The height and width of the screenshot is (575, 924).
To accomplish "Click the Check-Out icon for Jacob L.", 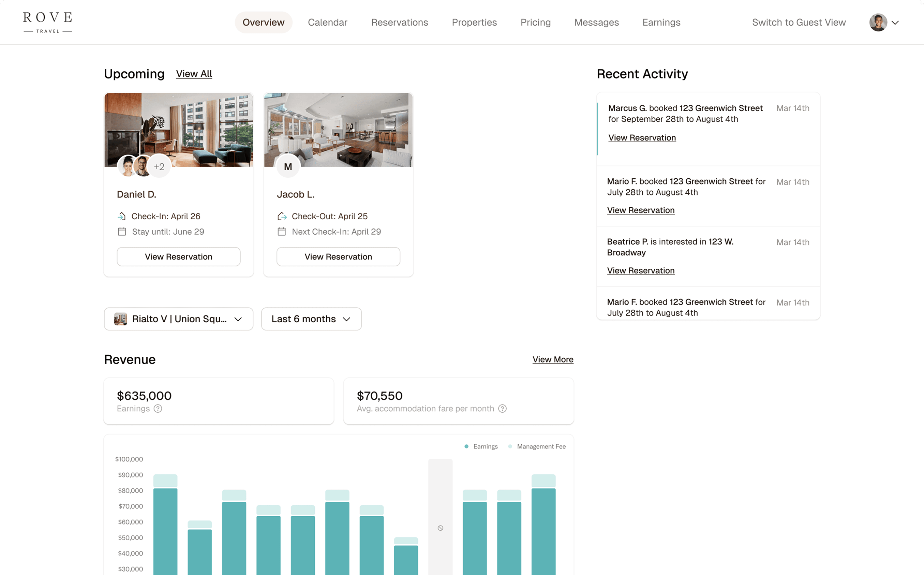I will 282,216.
